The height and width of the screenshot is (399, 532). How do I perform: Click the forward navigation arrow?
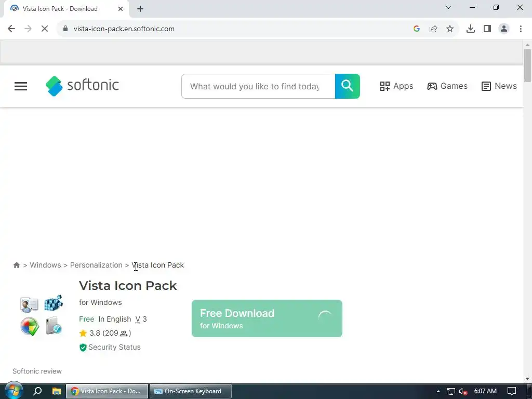pos(28,29)
